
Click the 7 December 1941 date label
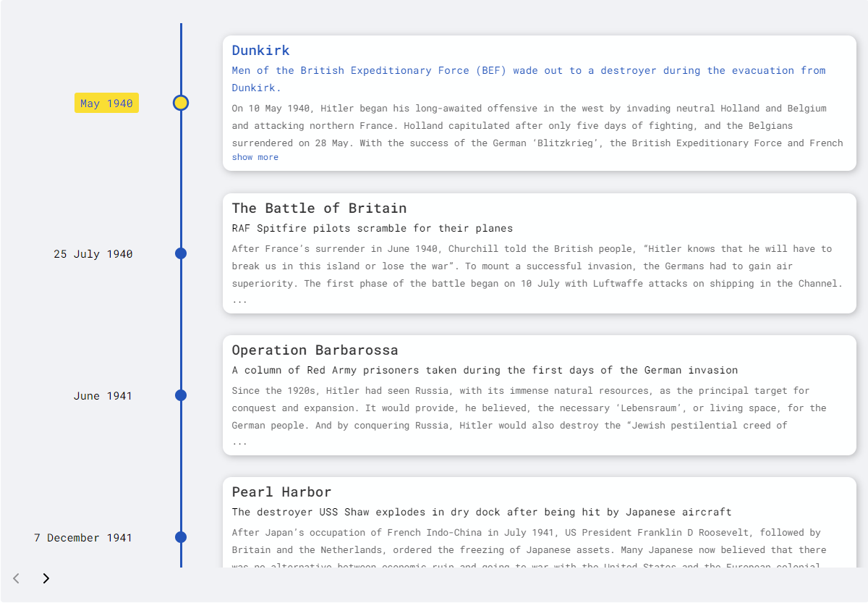83,538
